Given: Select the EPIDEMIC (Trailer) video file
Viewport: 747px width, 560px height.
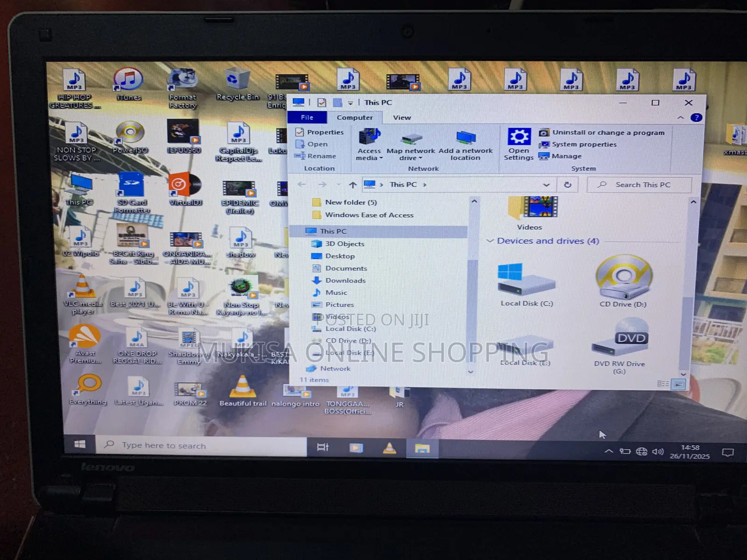Looking at the screenshot, I should [240, 197].
